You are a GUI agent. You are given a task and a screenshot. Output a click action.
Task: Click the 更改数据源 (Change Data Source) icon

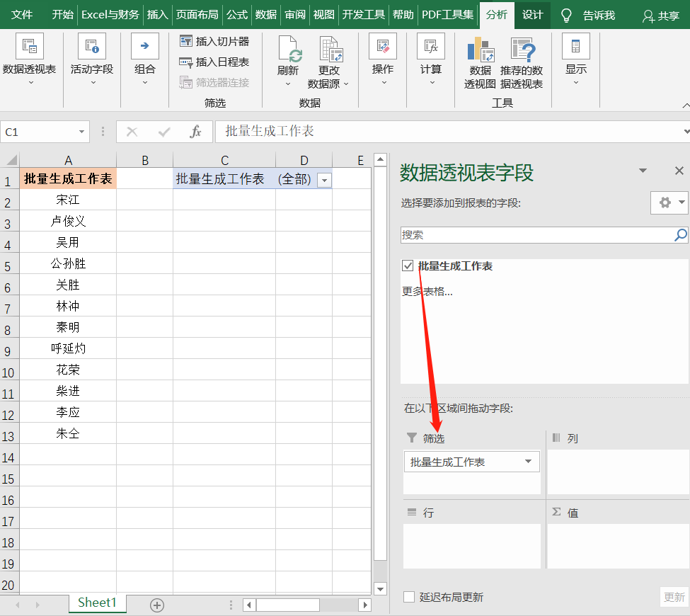(330, 49)
